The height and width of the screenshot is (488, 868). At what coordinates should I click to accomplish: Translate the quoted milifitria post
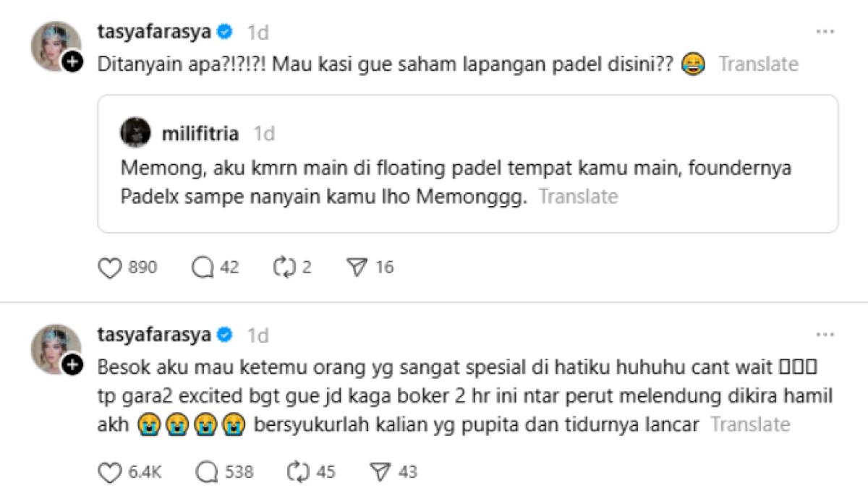pyautogui.click(x=579, y=197)
